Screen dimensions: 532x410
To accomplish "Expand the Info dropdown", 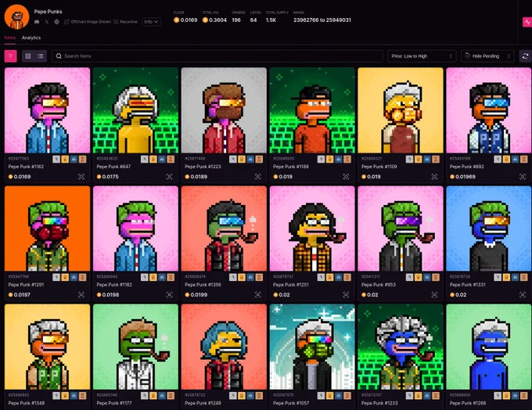I will tap(151, 22).
